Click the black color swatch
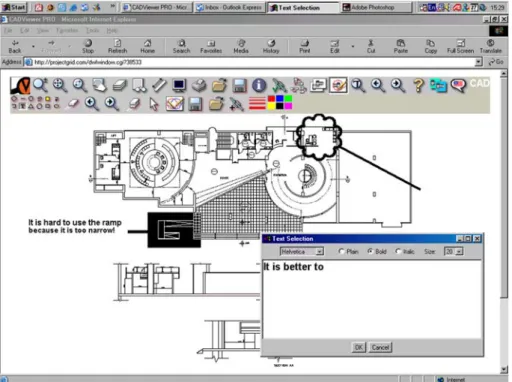This screenshot has height=382, width=512. [x=280, y=106]
